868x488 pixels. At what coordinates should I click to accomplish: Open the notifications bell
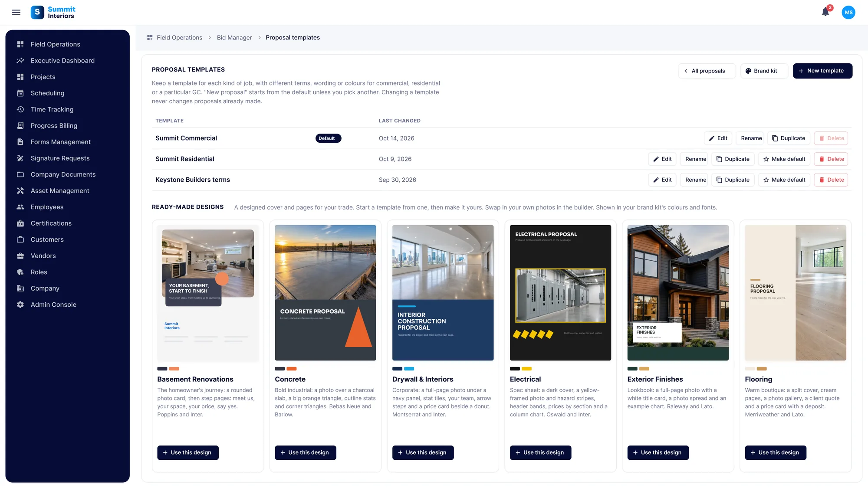[825, 12]
